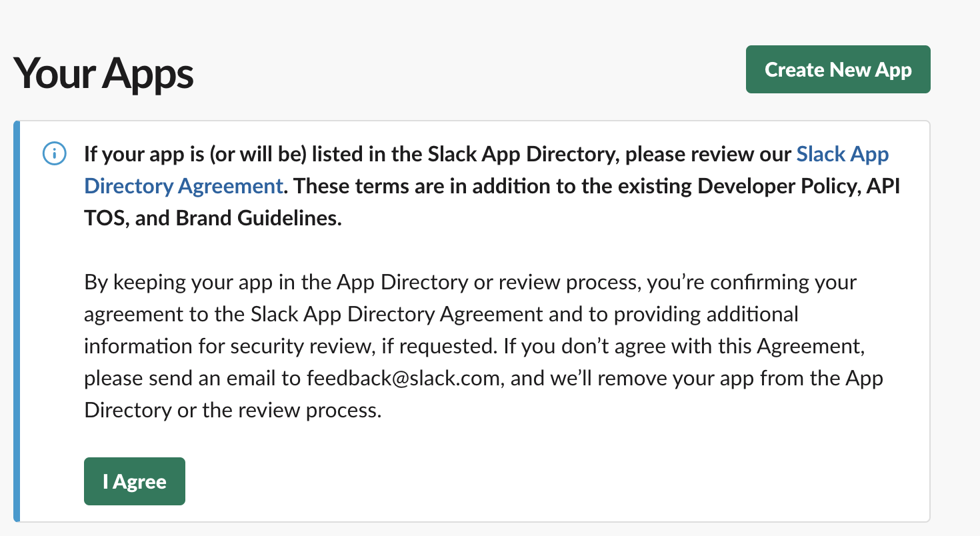Screen dimensions: 980x536
Task: Accept terms with the I Agree button
Action: pos(135,481)
